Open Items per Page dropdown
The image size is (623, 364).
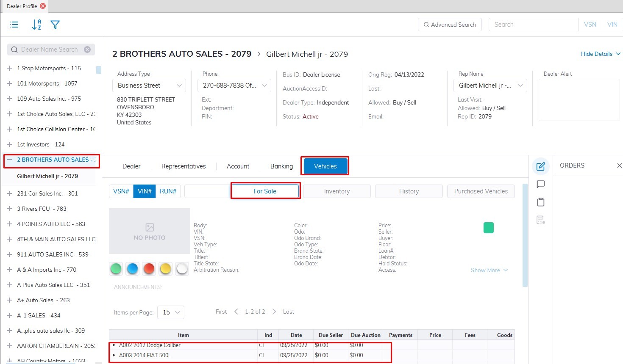(171, 312)
